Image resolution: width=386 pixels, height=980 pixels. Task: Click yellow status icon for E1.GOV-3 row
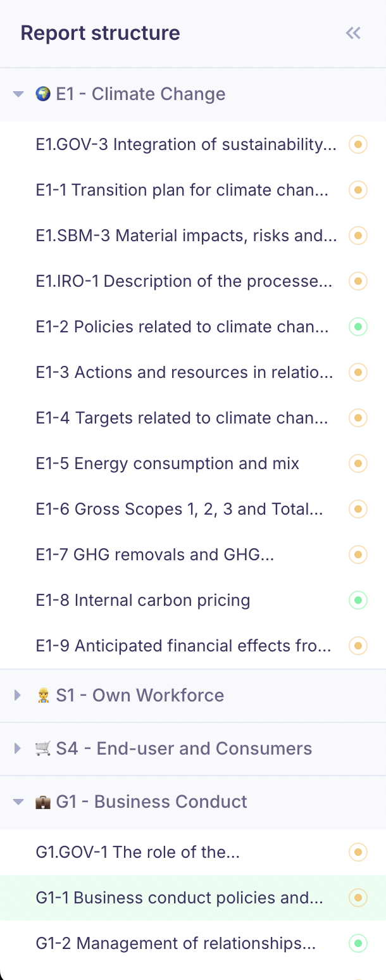[358, 144]
